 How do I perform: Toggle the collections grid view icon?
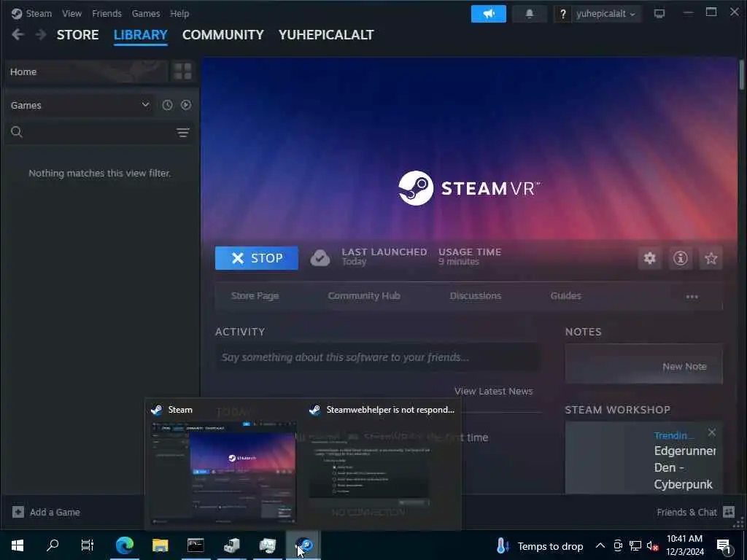[183, 71]
